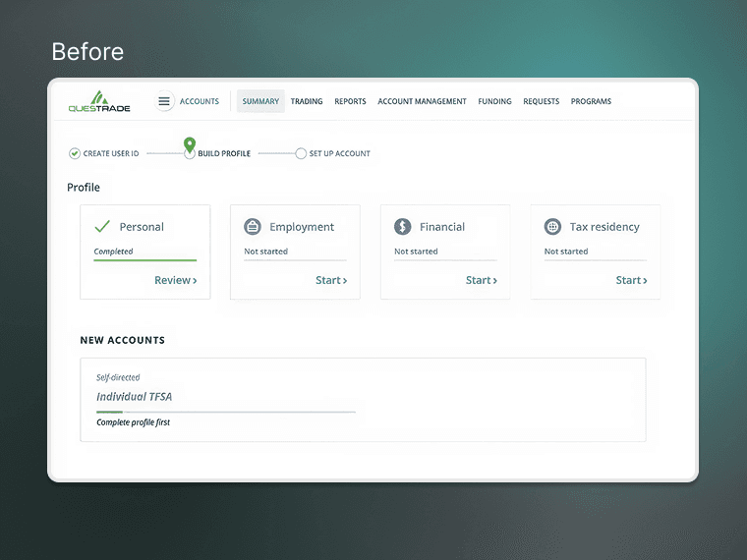Select the Set Up Account step circle

click(301, 153)
